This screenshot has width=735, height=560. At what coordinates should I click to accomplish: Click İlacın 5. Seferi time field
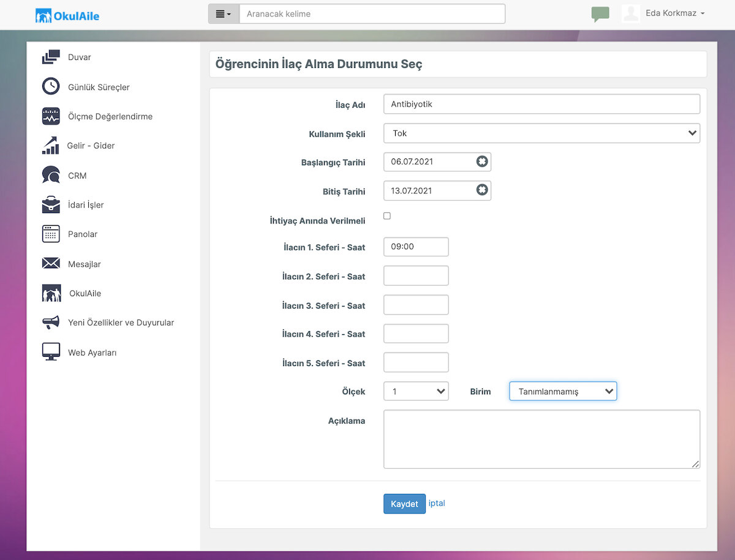(416, 362)
